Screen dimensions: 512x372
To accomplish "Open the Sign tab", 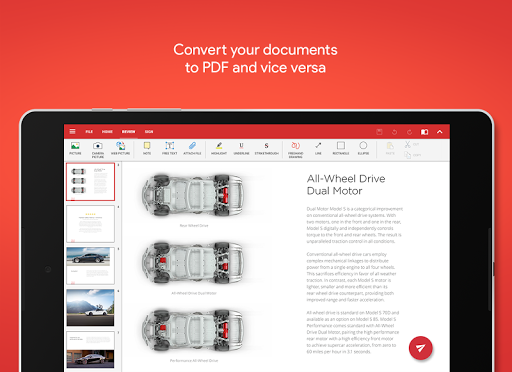I will [149, 132].
